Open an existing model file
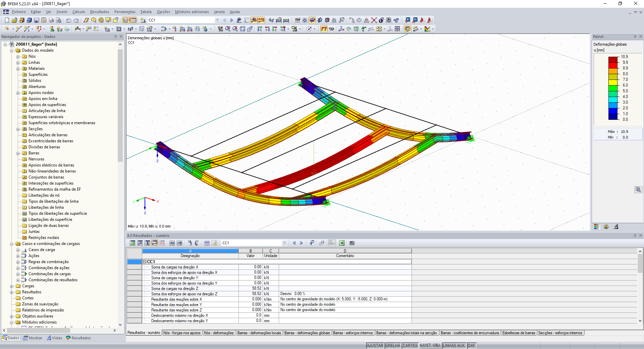The image size is (644, 349). tap(14, 20)
